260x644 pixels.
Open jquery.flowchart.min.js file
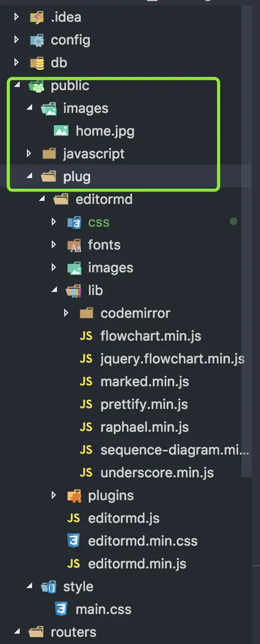[172, 359]
